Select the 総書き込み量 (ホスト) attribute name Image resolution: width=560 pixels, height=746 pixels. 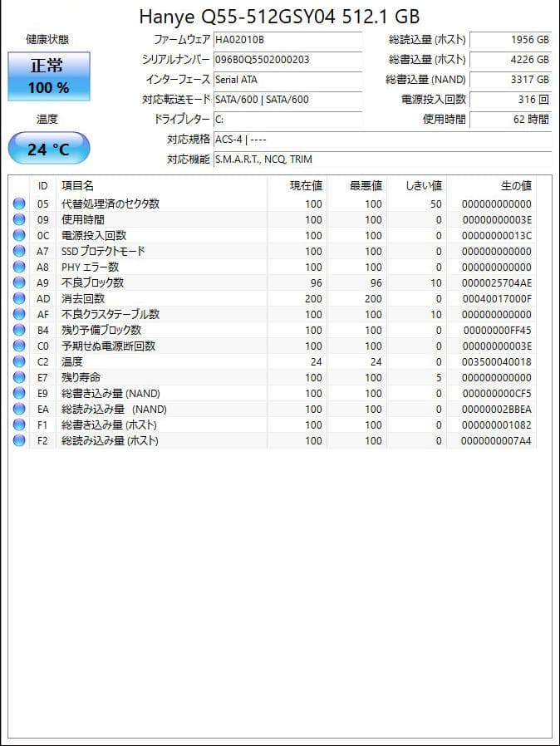click(x=109, y=425)
